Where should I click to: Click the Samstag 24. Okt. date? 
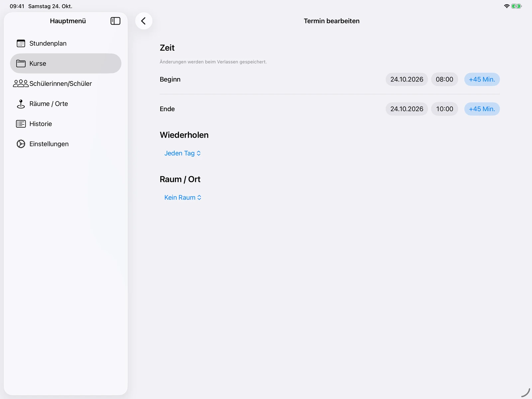pyautogui.click(x=50, y=6)
